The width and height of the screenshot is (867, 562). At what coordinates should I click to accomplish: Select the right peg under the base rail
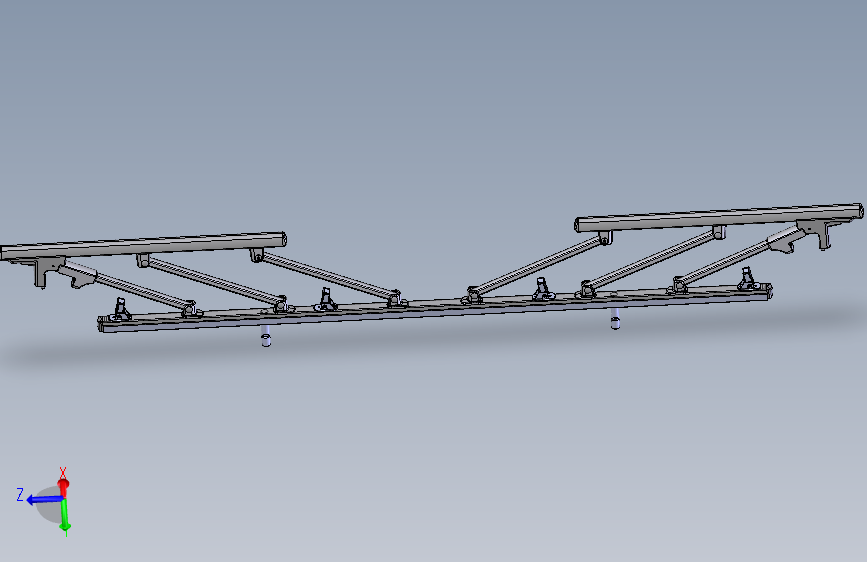click(x=615, y=319)
